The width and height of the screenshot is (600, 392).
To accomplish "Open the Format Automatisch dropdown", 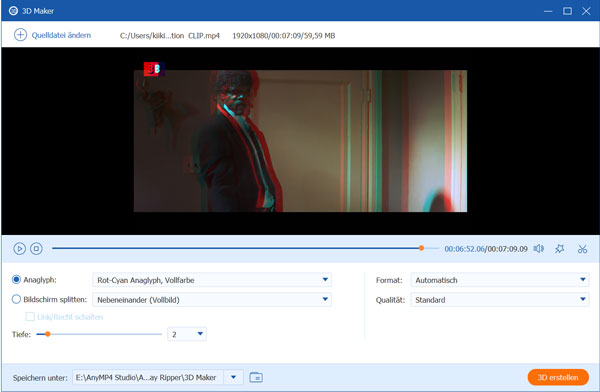I will coord(500,280).
